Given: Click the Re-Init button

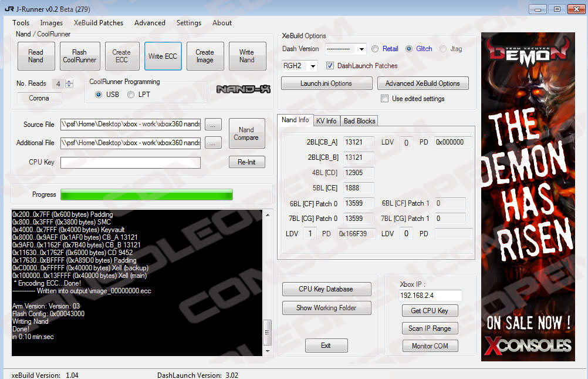Looking at the screenshot, I should point(246,162).
